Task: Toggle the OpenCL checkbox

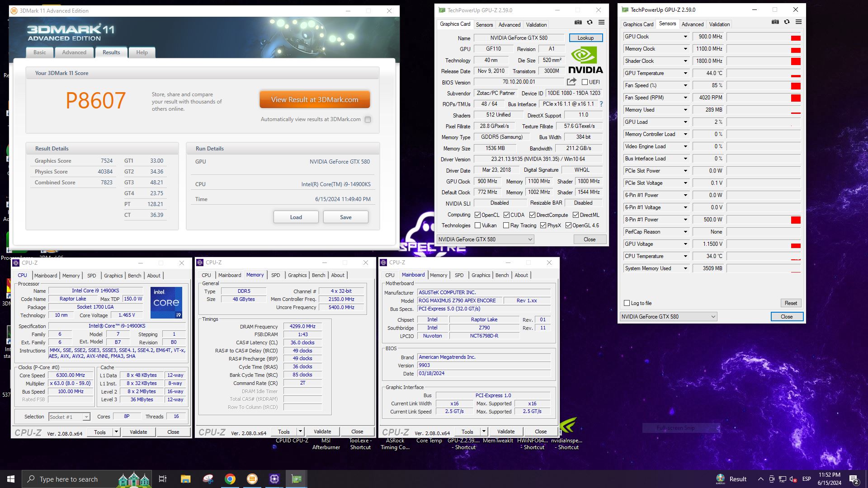Action: click(477, 215)
